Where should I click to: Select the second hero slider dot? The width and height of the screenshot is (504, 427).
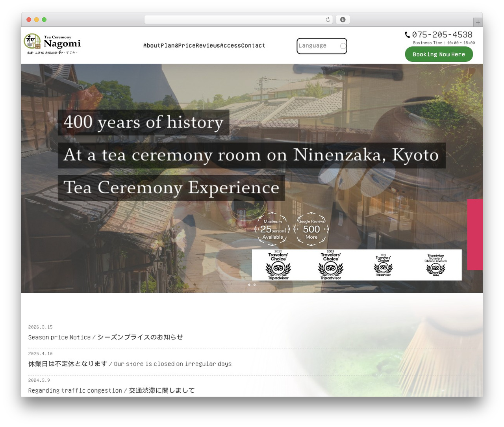254,284
